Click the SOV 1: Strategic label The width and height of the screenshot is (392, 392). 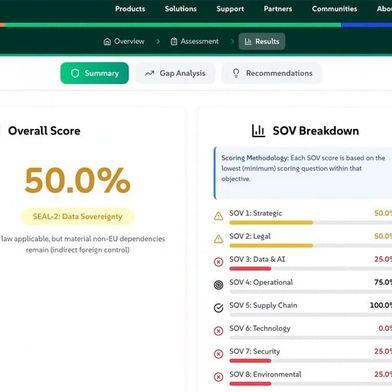[256, 213]
